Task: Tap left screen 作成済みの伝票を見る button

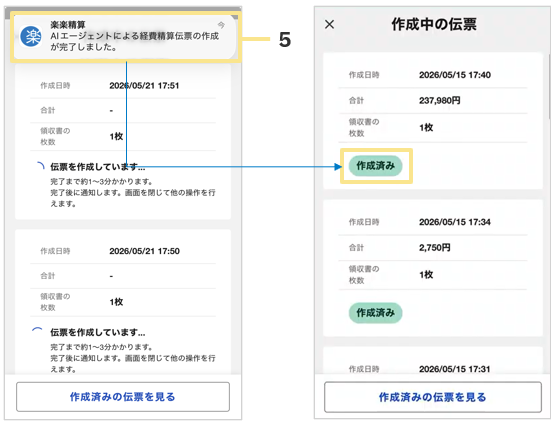Action: tap(123, 397)
